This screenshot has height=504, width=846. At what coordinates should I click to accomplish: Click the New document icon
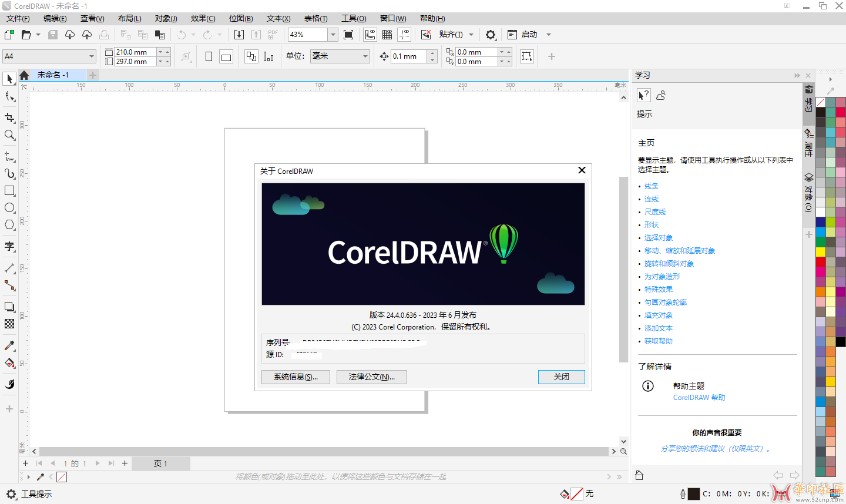pyautogui.click(x=9, y=35)
